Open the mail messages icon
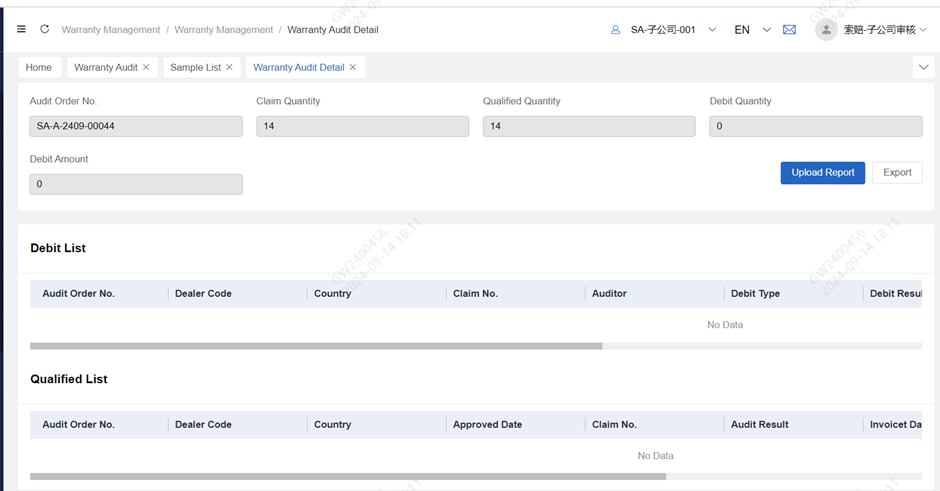940x491 pixels. [x=790, y=29]
